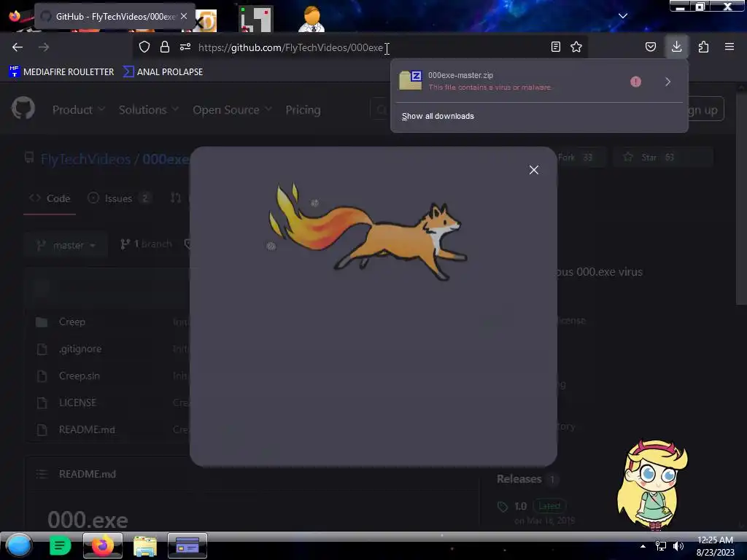Open tracking protection shield icon
This screenshot has height=560, width=747.
point(144,47)
